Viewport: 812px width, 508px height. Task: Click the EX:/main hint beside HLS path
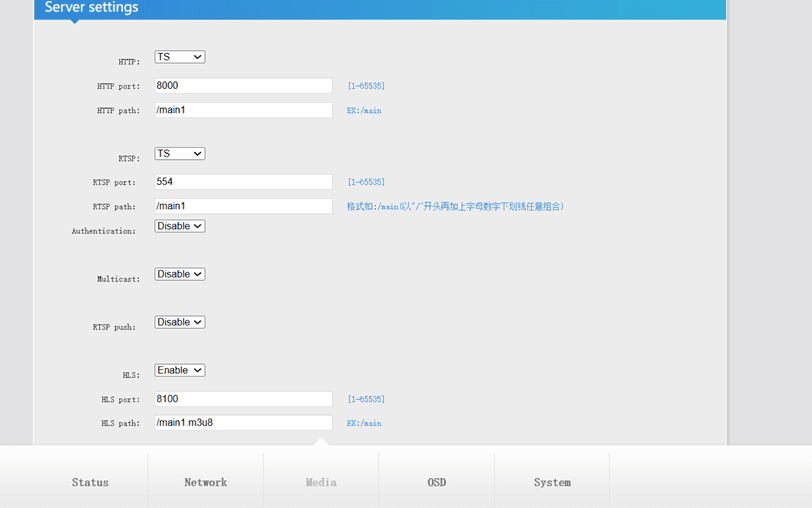tap(364, 423)
